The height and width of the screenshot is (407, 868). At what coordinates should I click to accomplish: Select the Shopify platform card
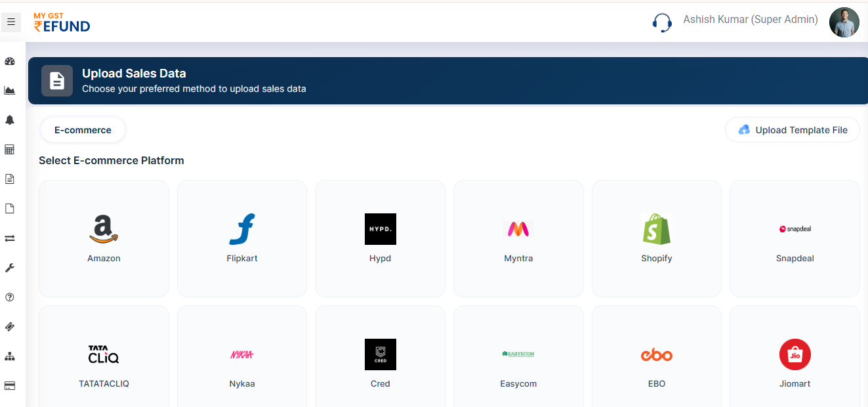click(656, 238)
